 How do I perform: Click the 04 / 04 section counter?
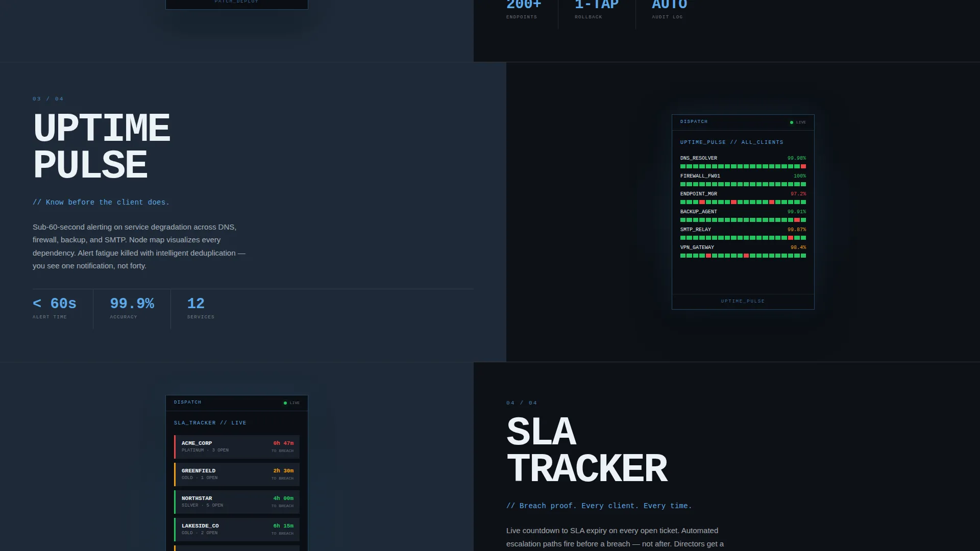click(x=522, y=403)
